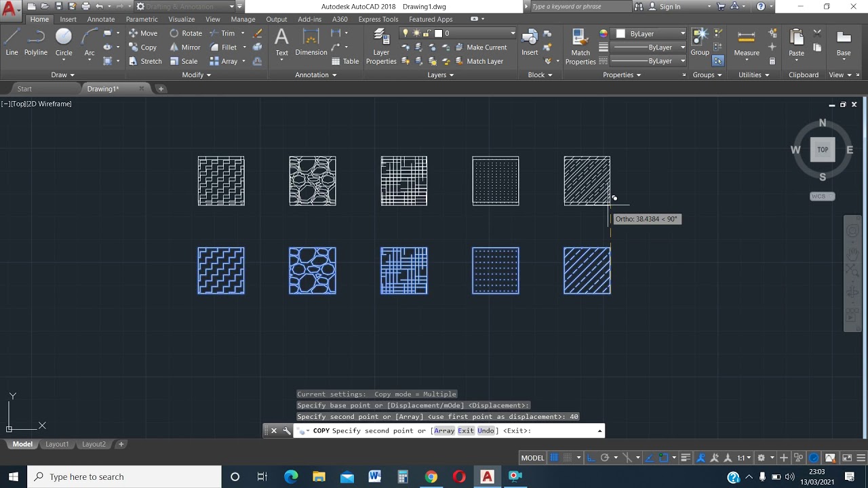Click the Make Current layer button

tap(480, 47)
